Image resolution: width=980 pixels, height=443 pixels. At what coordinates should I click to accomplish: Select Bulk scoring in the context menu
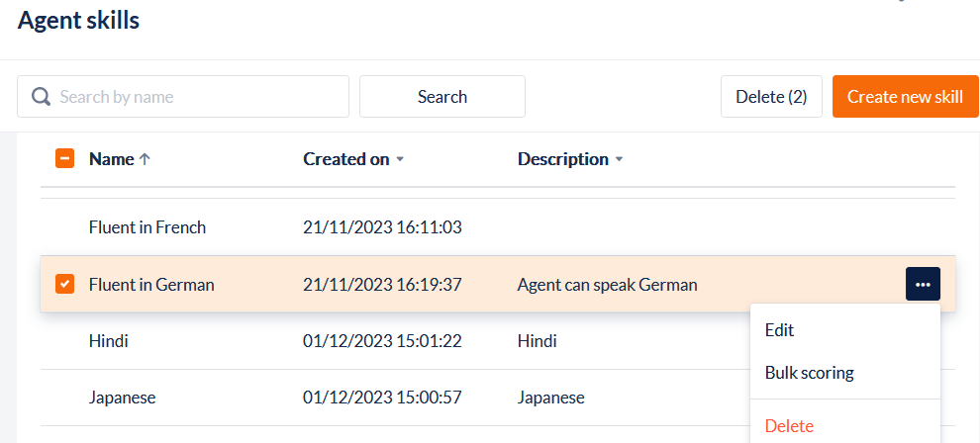click(x=809, y=373)
